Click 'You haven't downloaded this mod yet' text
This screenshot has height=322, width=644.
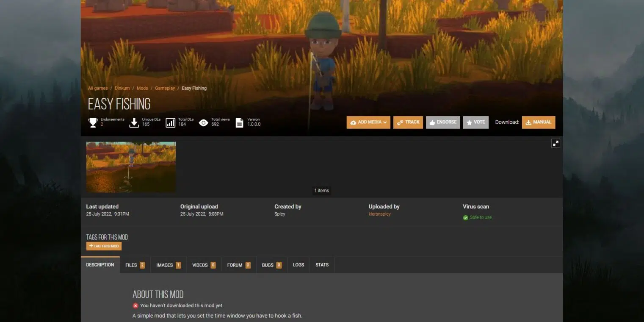coord(181,305)
